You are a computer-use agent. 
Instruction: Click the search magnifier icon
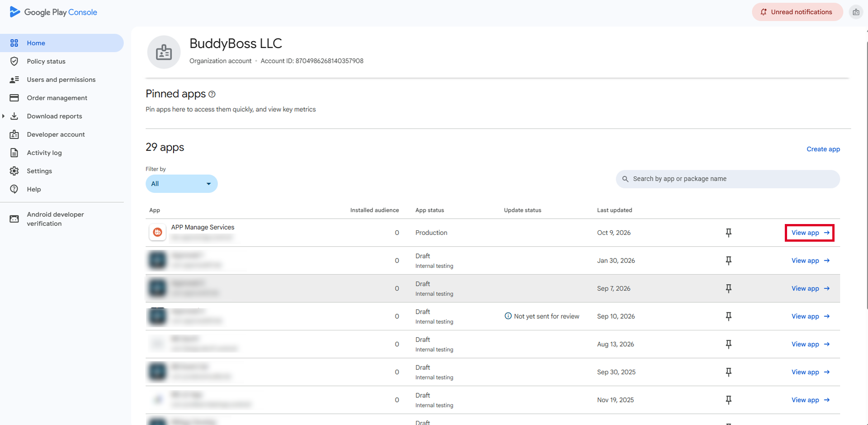pos(625,179)
